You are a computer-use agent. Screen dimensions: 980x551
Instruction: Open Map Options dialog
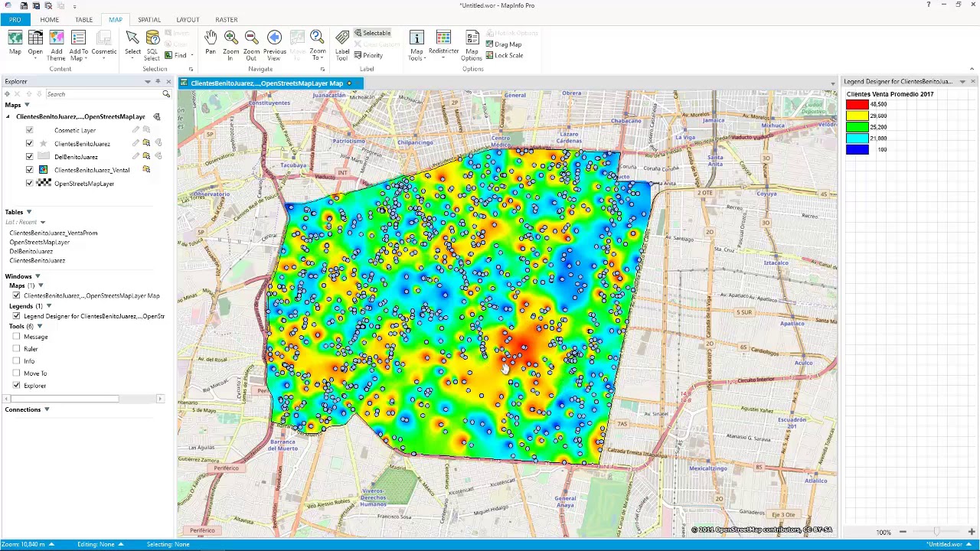click(x=472, y=44)
